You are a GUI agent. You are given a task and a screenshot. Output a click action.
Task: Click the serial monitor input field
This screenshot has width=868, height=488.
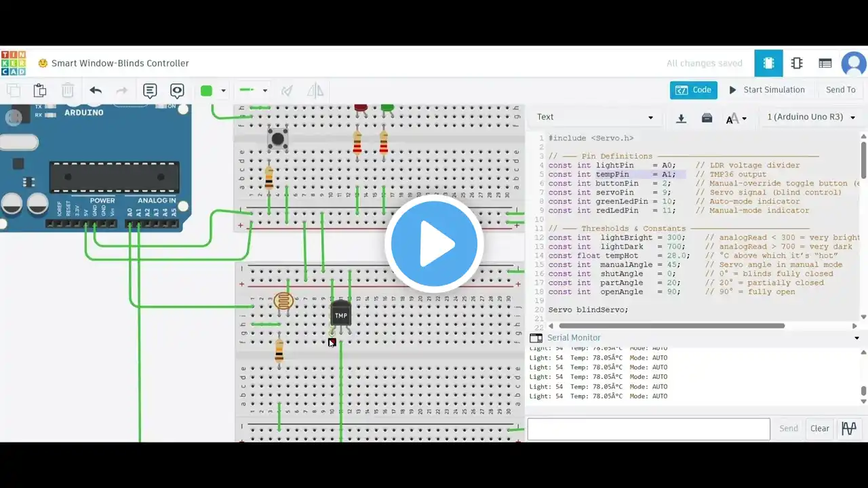point(649,429)
